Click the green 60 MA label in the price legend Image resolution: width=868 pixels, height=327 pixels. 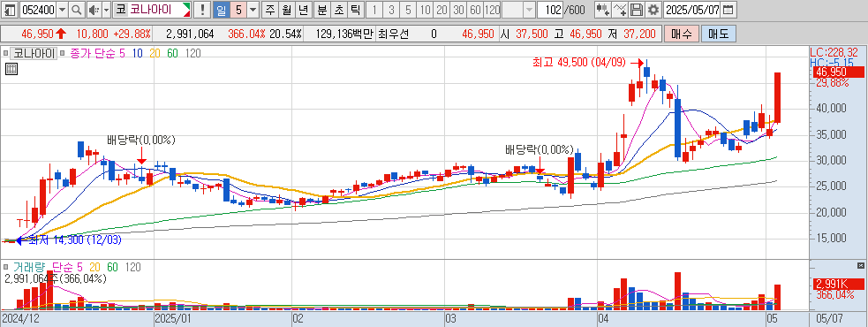coord(173,53)
